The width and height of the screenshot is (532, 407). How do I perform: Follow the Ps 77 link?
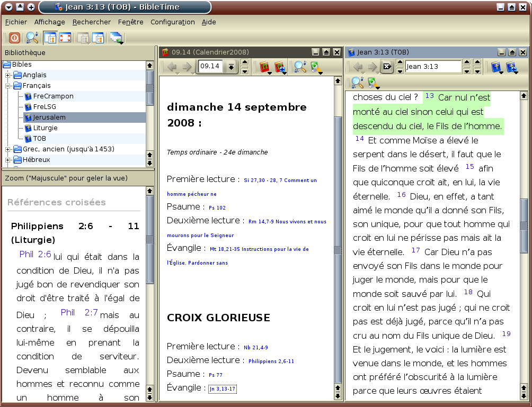click(x=216, y=375)
